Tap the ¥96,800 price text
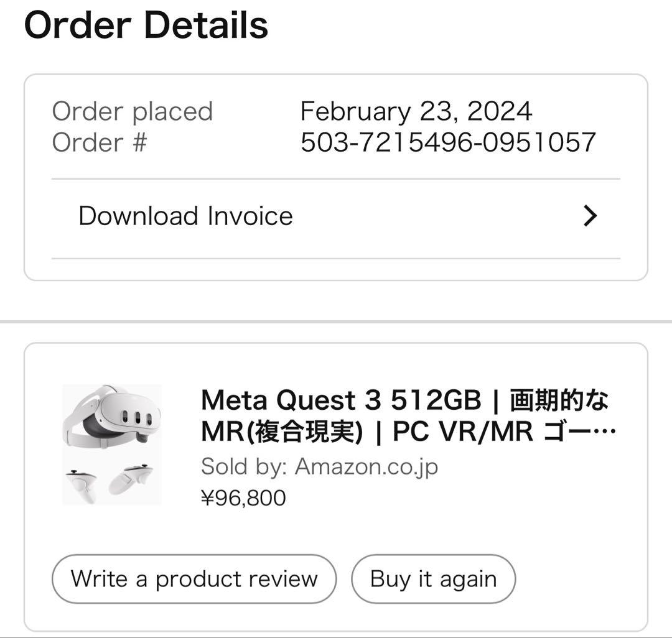 [243, 497]
